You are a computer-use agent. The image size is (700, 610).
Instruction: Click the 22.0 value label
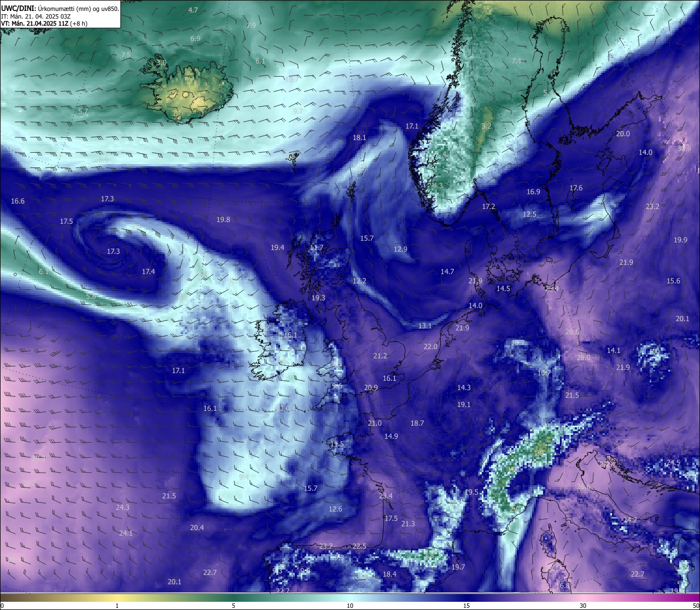pos(430,347)
